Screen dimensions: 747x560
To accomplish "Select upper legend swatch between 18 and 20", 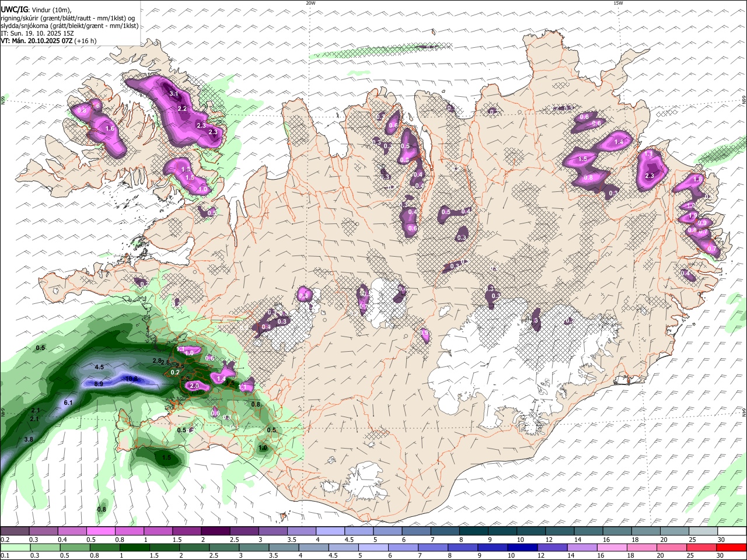I will click(646, 531).
